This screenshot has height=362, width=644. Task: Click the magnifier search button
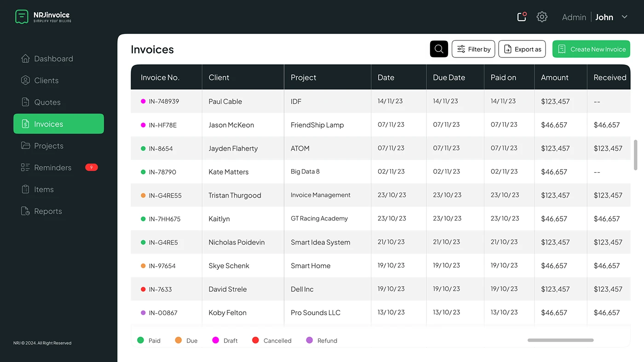pyautogui.click(x=439, y=49)
